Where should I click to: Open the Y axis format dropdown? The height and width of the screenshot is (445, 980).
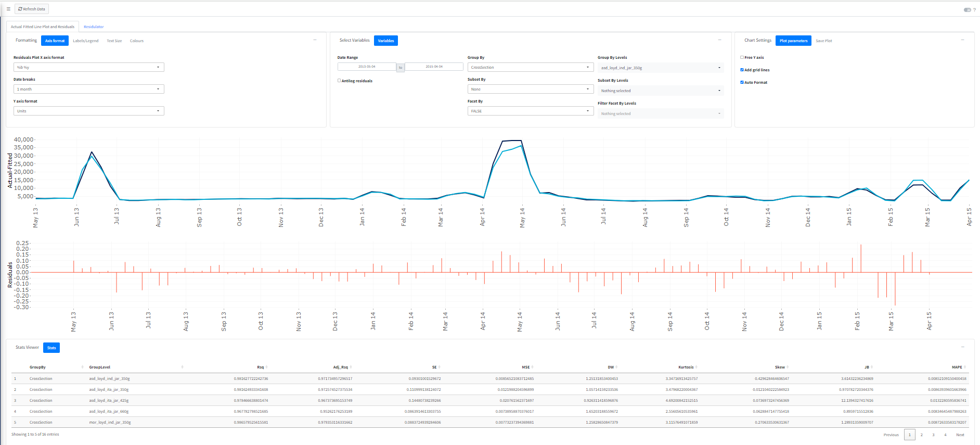pos(88,111)
